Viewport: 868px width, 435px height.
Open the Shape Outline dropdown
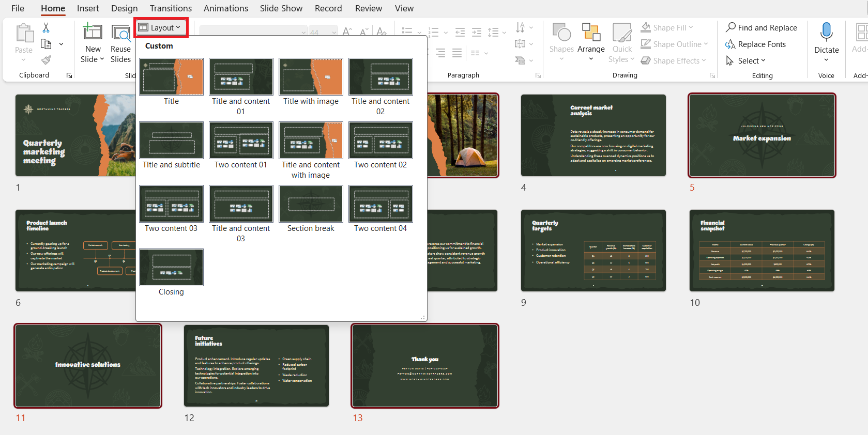pyautogui.click(x=674, y=44)
